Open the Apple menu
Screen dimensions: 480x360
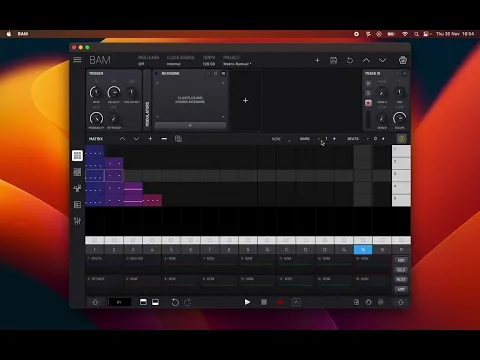click(x=9, y=34)
